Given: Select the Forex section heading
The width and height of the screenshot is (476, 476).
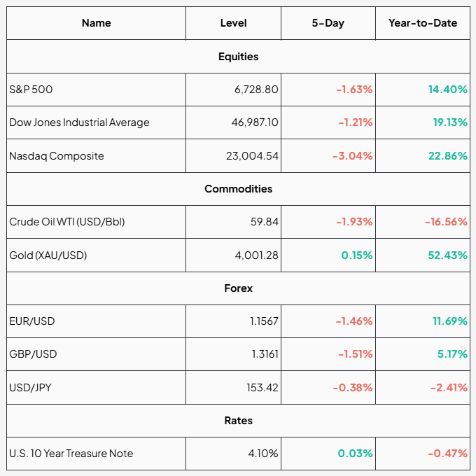Looking at the screenshot, I should coord(238,288).
